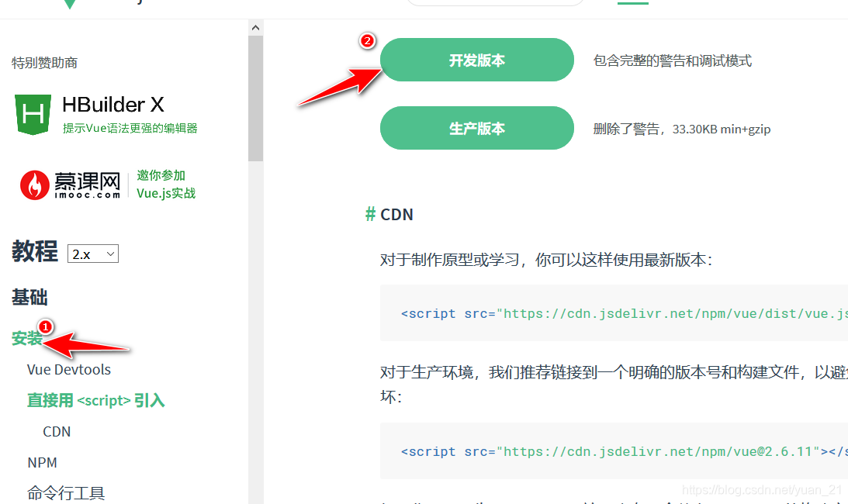Download the 开发版本 build

click(x=477, y=60)
